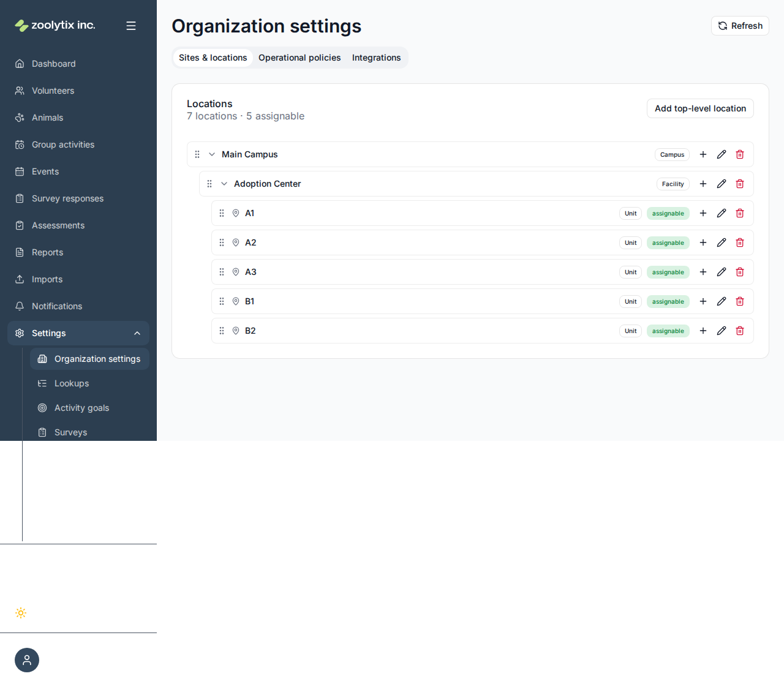Delete unit B2 trash icon

point(740,331)
